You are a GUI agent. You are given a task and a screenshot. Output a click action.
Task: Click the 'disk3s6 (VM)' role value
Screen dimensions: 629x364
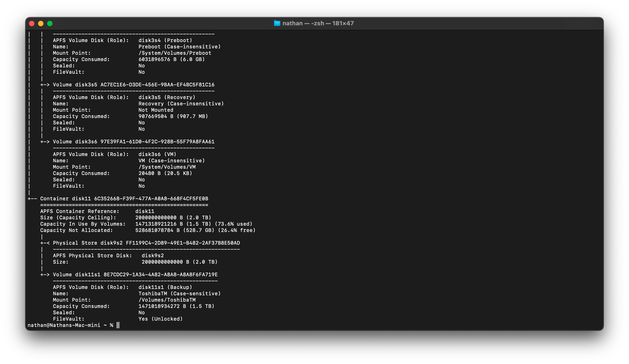[157, 154]
